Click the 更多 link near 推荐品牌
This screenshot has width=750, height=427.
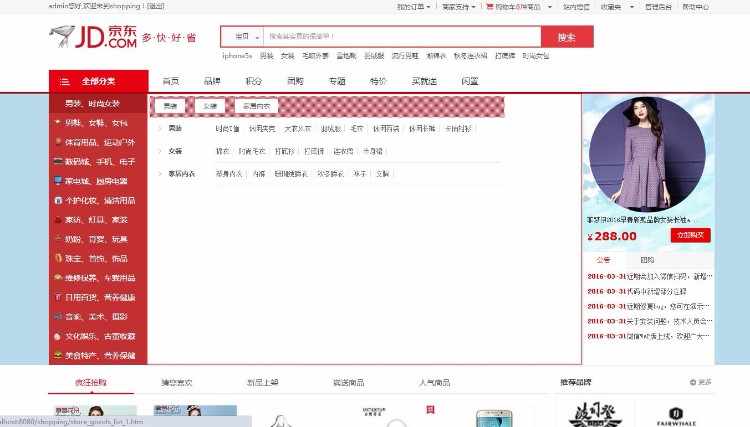click(x=705, y=383)
